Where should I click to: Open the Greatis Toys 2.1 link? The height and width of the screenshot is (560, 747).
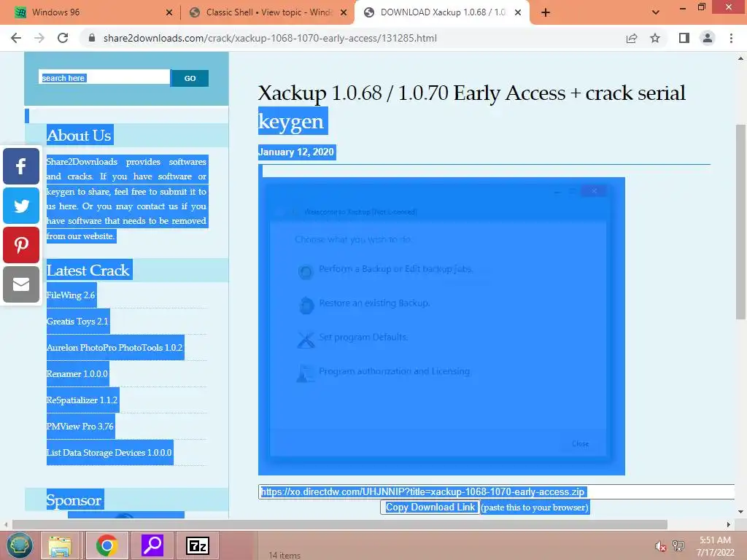pos(77,322)
